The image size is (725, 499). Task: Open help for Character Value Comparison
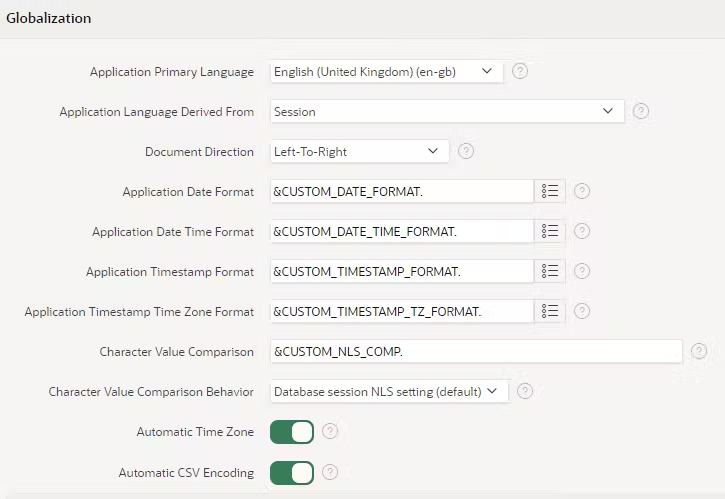coord(699,351)
